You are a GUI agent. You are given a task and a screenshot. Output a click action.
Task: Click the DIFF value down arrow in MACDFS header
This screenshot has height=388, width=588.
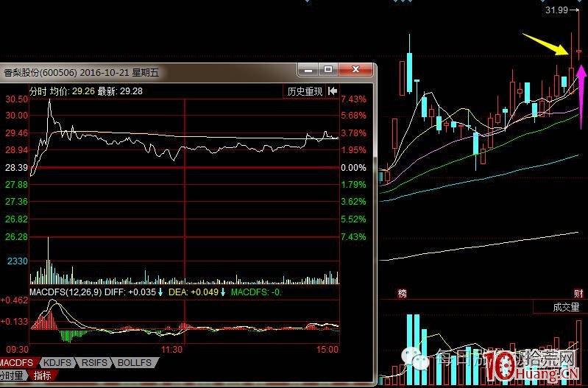(x=160, y=292)
